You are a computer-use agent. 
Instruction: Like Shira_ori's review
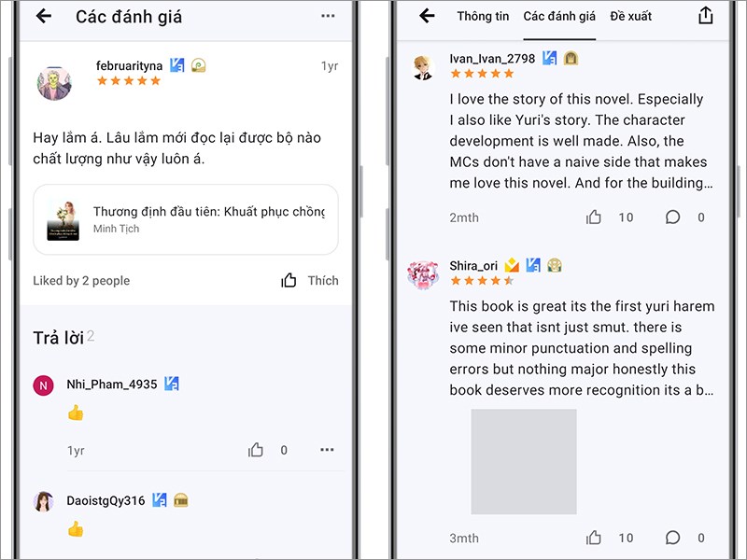point(594,538)
